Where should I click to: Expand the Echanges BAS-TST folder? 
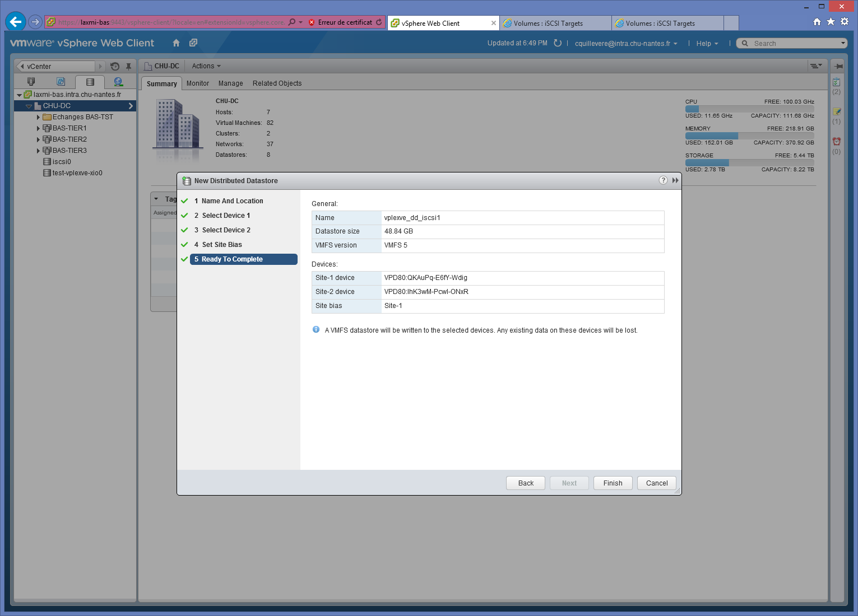38,117
